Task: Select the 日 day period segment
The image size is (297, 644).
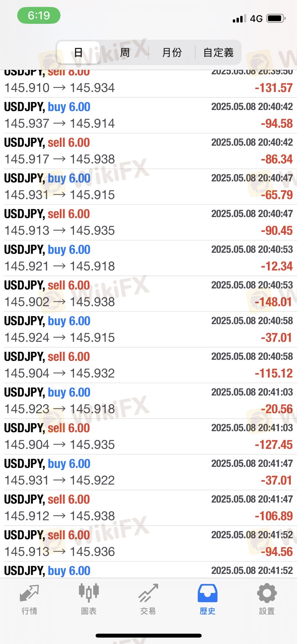Action: 78,52
